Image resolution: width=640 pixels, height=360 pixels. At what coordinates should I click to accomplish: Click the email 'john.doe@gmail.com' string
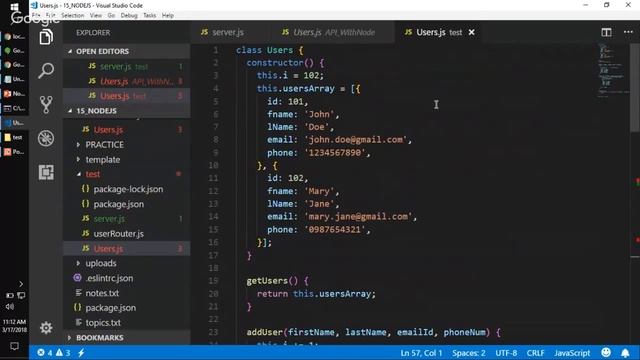pos(356,140)
